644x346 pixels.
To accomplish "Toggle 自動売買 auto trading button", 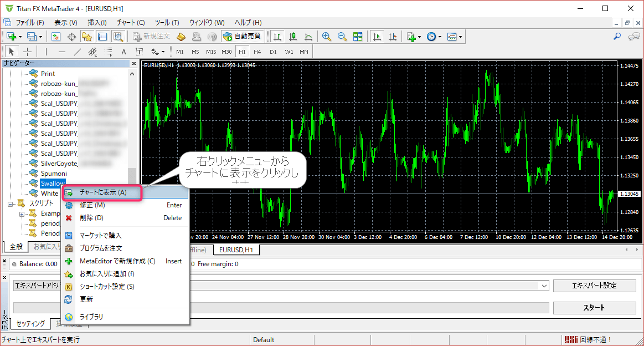I will (x=242, y=37).
